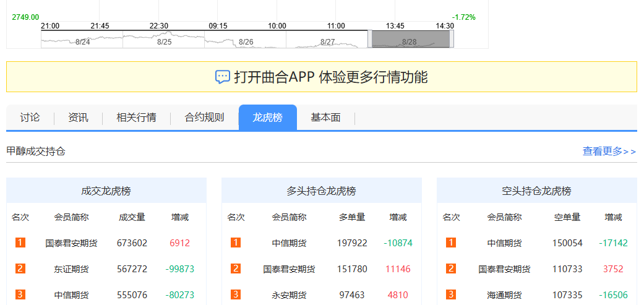
Task: Select the 8/27 segment in the date navigator
Action: click(x=327, y=41)
